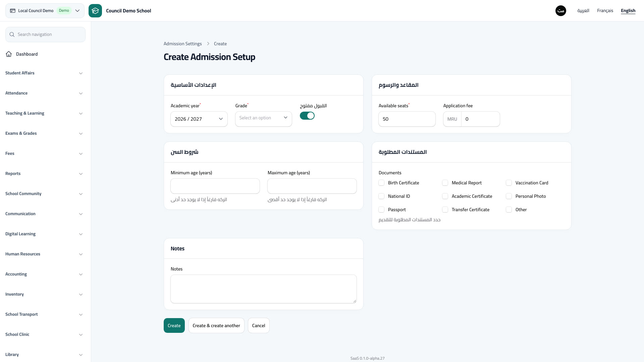Check the Transfer Certificate box

(x=445, y=209)
